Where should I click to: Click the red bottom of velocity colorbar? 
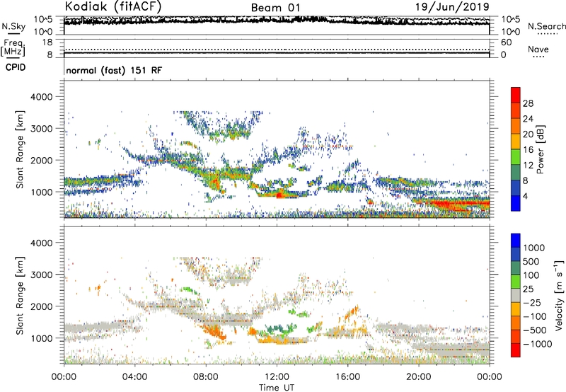click(x=516, y=351)
